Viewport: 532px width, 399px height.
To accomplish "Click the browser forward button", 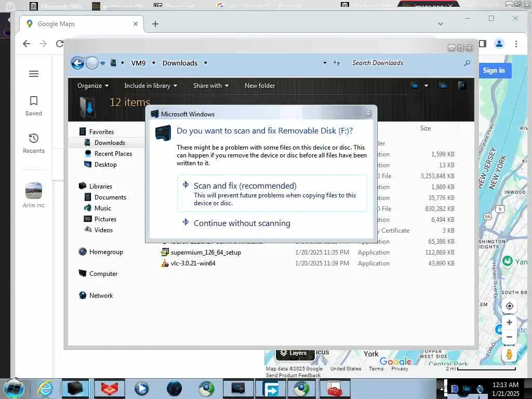I will 43,44.
